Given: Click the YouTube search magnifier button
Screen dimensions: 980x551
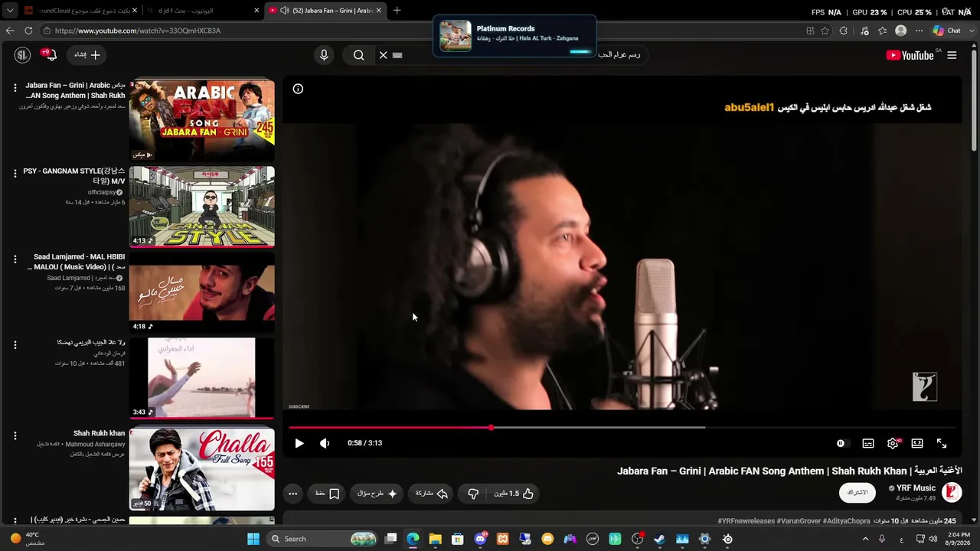Looking at the screenshot, I should (358, 55).
